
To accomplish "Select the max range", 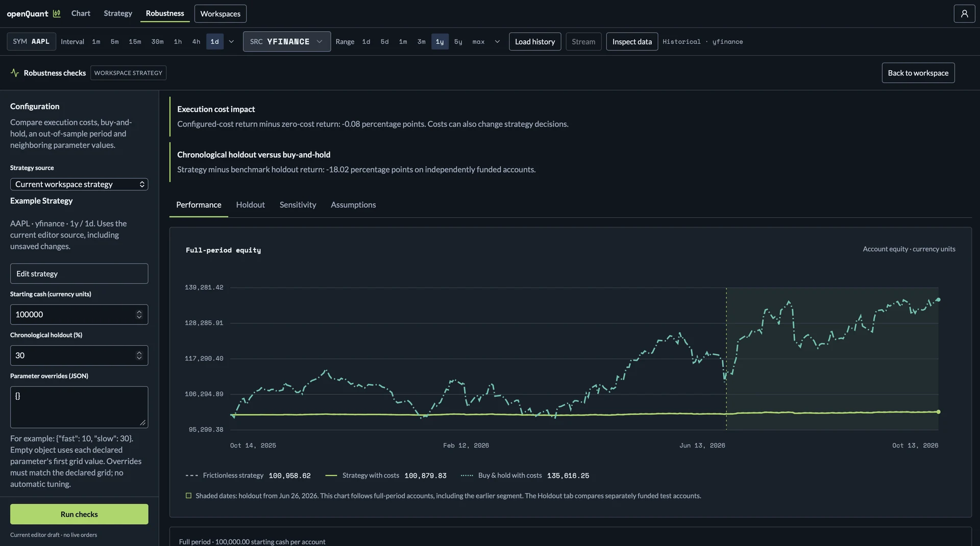I will pos(478,42).
